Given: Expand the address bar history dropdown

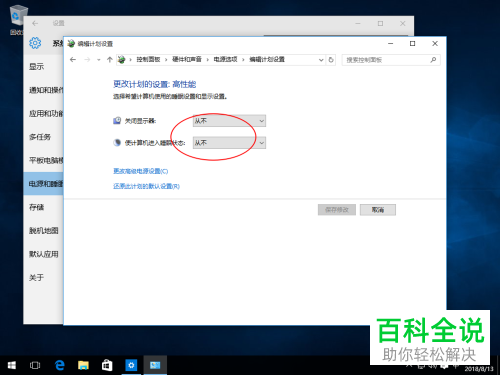Looking at the screenshot, I should (321, 60).
